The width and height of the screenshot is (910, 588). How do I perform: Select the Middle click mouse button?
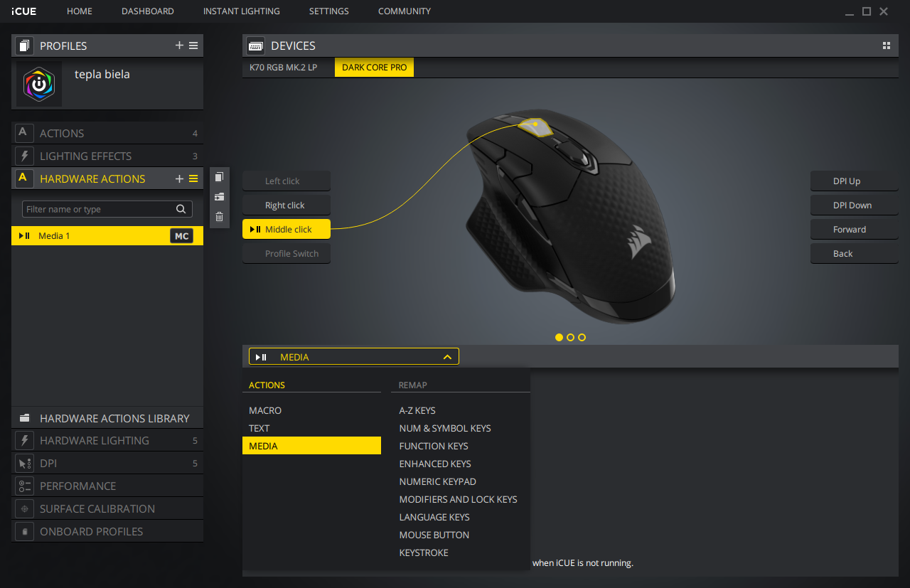point(287,229)
